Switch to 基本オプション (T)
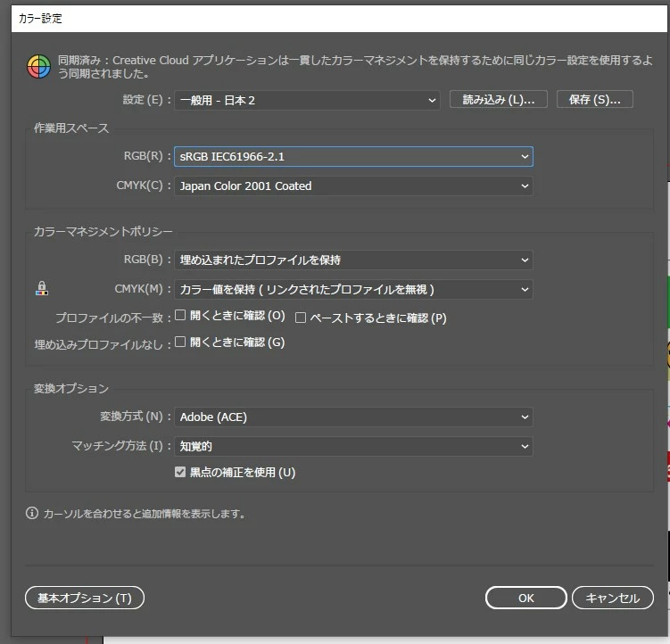The height and width of the screenshot is (644, 670). 85,598
